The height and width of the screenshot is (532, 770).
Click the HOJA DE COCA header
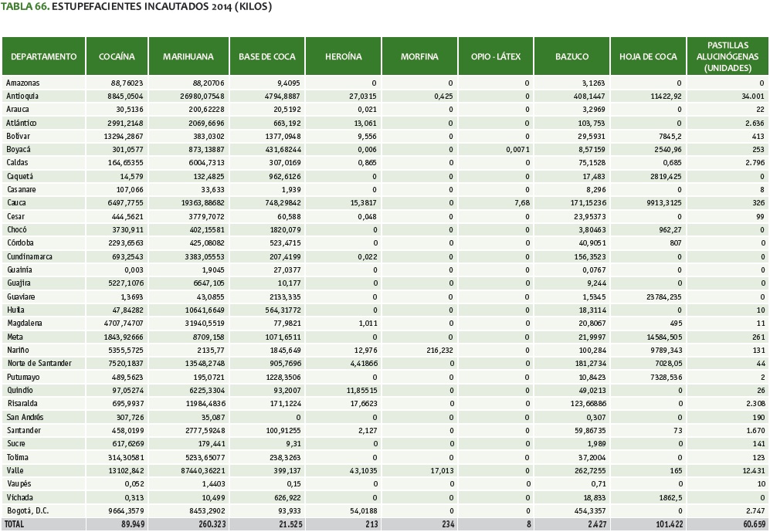648,56
